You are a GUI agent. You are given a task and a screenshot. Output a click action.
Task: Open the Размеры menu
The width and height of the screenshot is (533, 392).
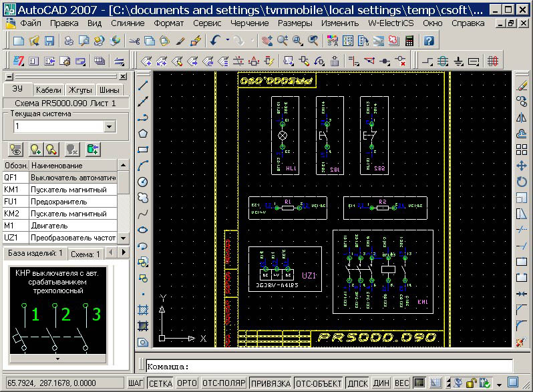295,23
